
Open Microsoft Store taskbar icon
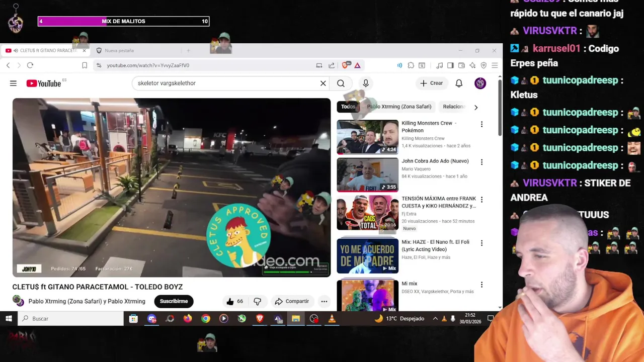coord(133,318)
